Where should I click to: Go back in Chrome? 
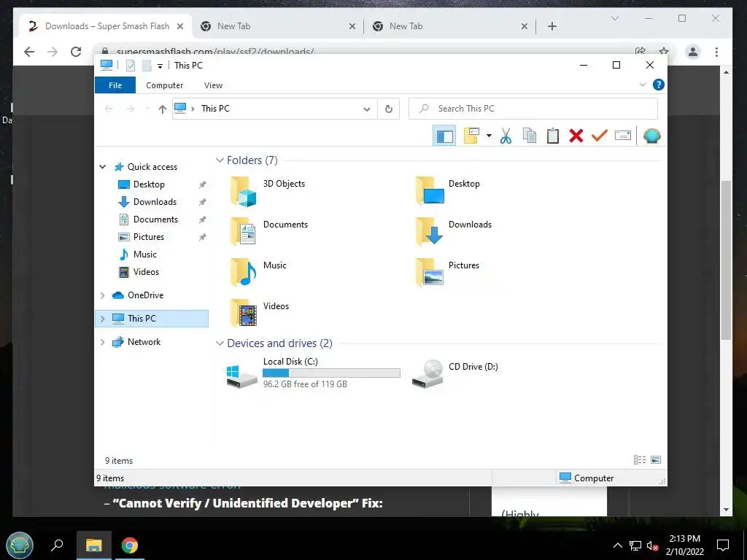click(x=29, y=52)
